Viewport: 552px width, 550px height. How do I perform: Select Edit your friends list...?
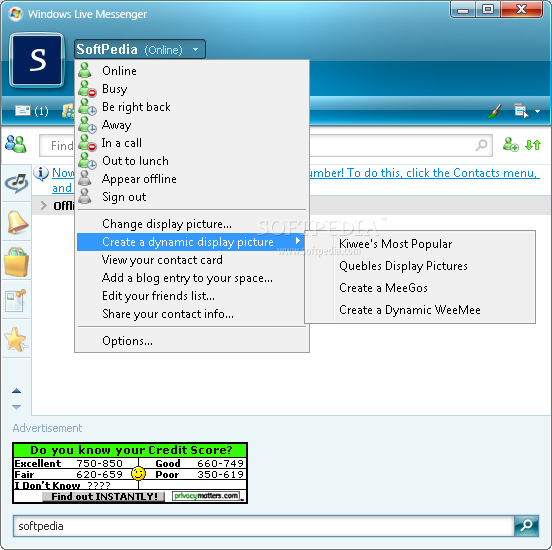192,296
